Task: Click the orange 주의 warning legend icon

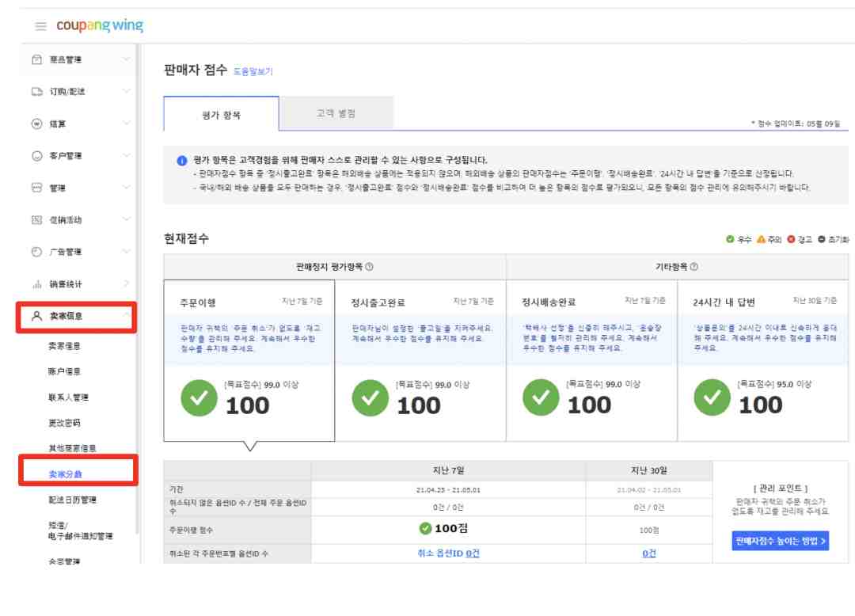Action: pyautogui.click(x=762, y=239)
